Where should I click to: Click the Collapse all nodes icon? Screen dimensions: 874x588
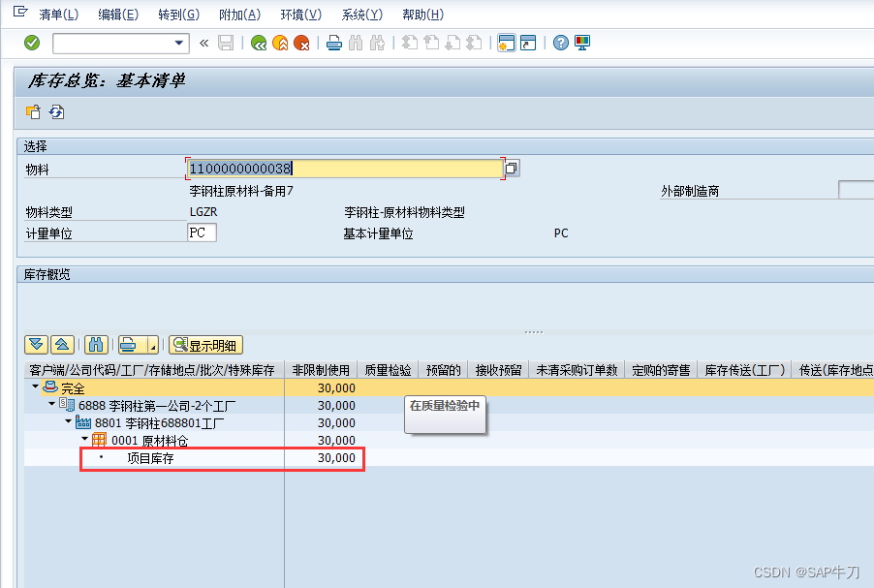[62, 345]
